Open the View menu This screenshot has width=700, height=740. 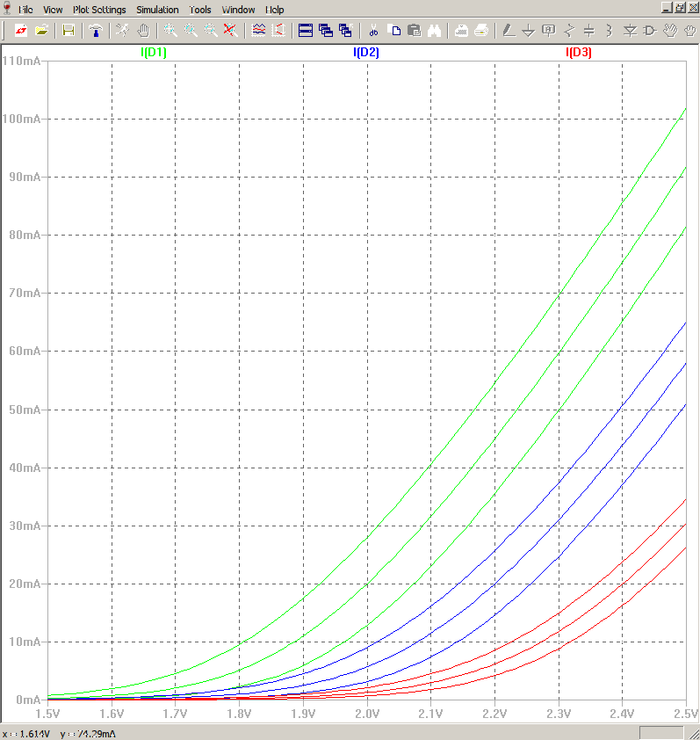[x=53, y=10]
